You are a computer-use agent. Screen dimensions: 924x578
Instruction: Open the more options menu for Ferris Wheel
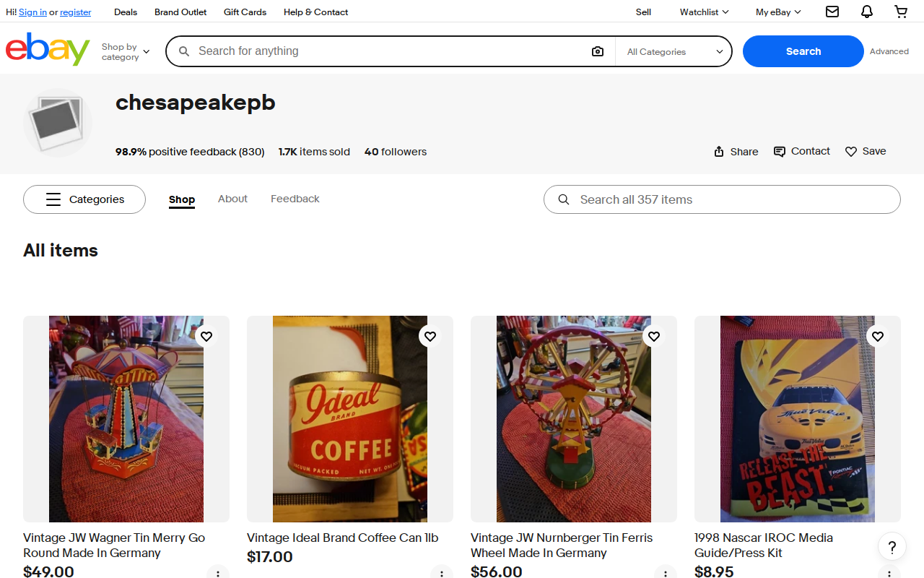[x=665, y=573]
